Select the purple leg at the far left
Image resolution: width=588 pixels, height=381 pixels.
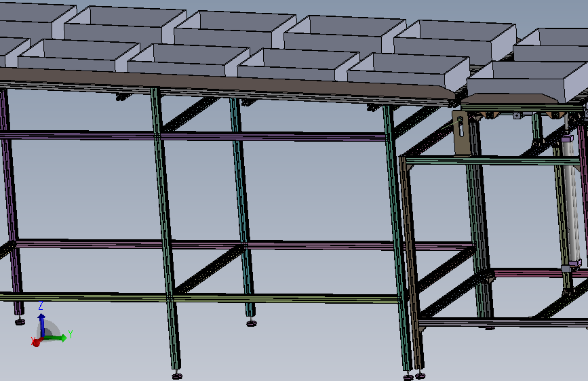(x=10, y=203)
